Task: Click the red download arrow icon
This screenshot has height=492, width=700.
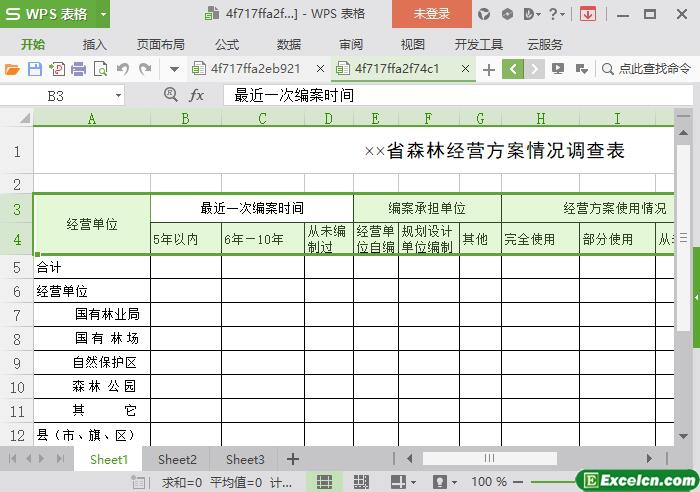Action: (x=588, y=14)
